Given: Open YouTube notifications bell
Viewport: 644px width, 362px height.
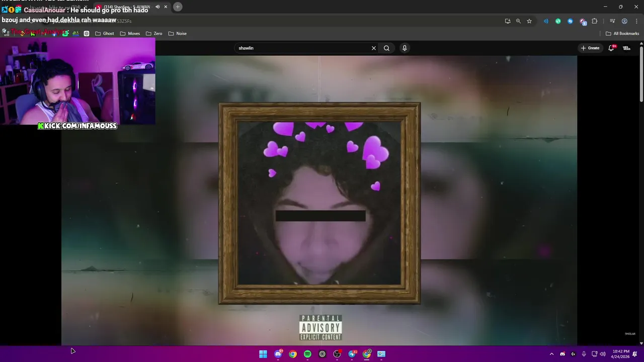Looking at the screenshot, I should (611, 48).
